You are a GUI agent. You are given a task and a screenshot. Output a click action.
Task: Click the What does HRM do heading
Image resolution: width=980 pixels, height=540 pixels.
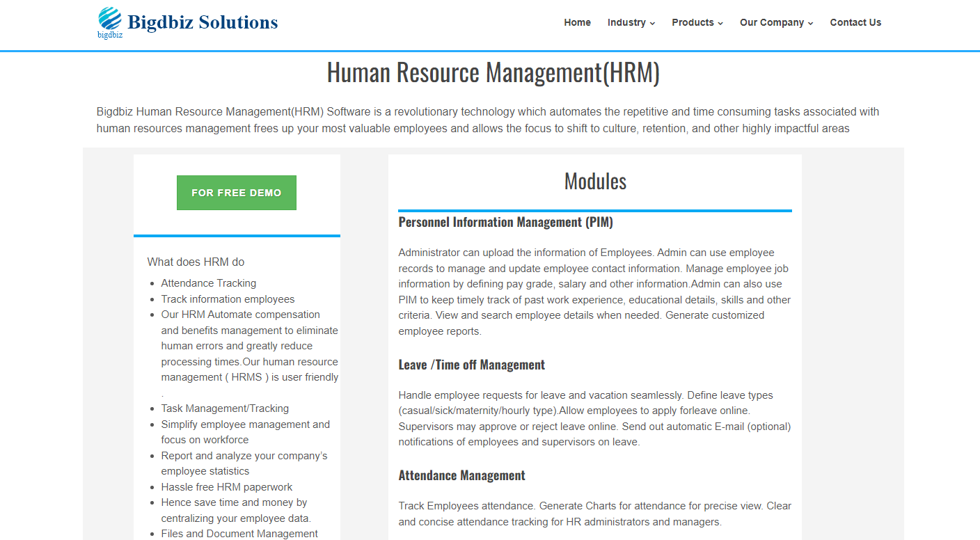[196, 262]
